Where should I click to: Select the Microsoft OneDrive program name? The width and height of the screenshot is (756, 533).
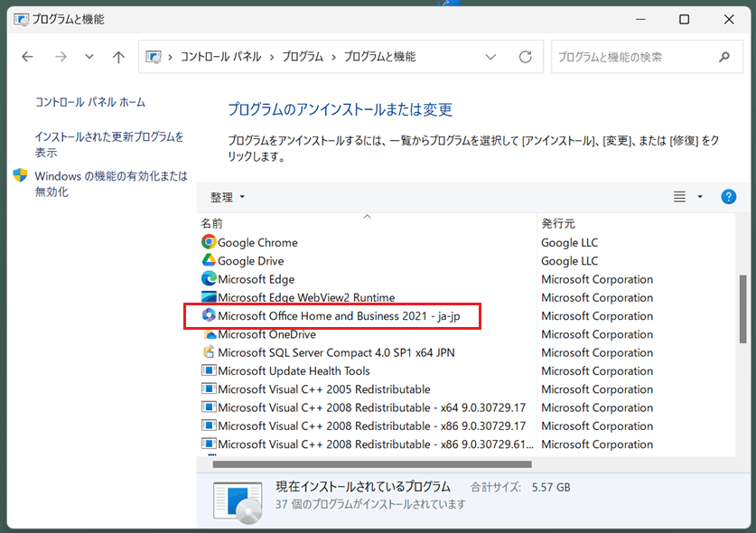click(267, 334)
